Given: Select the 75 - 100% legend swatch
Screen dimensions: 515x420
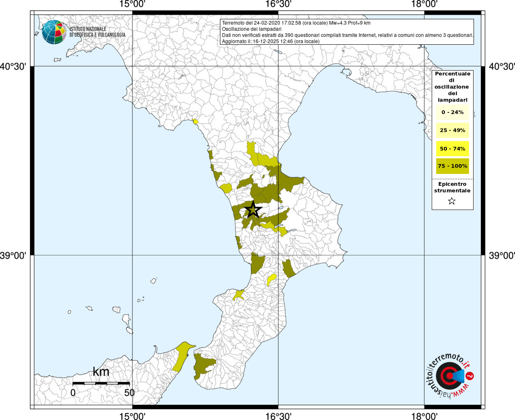Looking at the screenshot, I should (452, 166).
